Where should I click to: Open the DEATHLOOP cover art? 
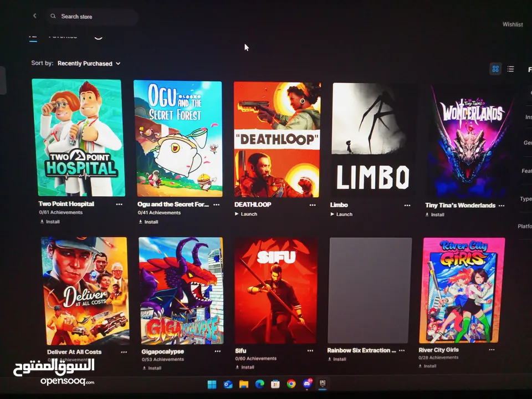(277, 140)
